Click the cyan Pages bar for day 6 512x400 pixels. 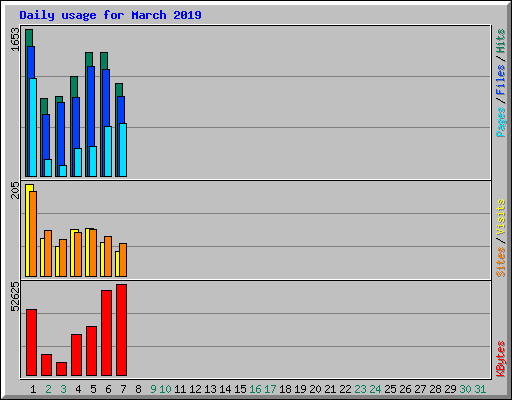108,151
